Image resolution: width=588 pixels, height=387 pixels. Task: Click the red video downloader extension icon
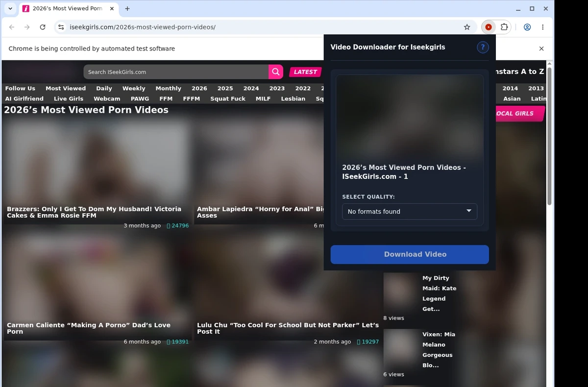click(489, 27)
